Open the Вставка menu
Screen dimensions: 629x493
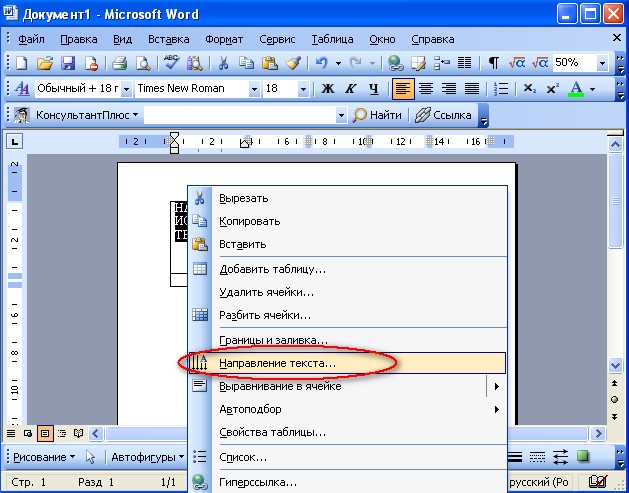point(168,39)
